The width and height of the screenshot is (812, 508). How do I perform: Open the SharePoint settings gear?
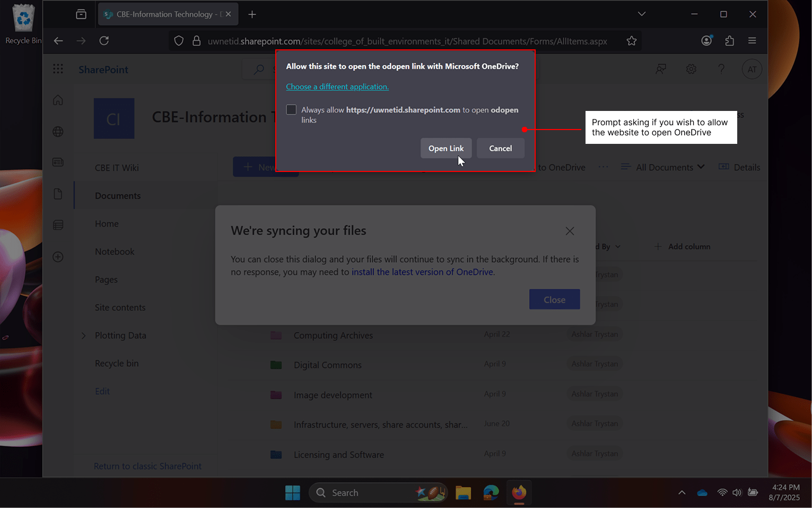click(691, 69)
